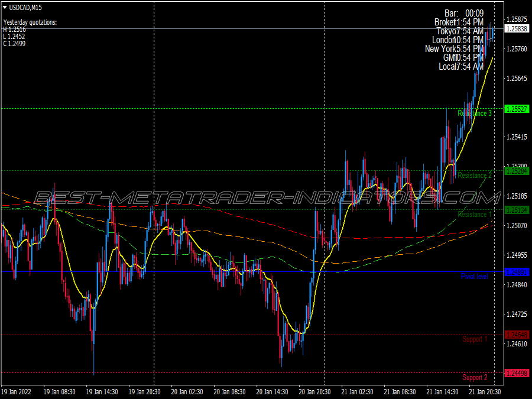Click the 1.24840 price scale value
The width and height of the screenshot is (532, 399).
517,285
